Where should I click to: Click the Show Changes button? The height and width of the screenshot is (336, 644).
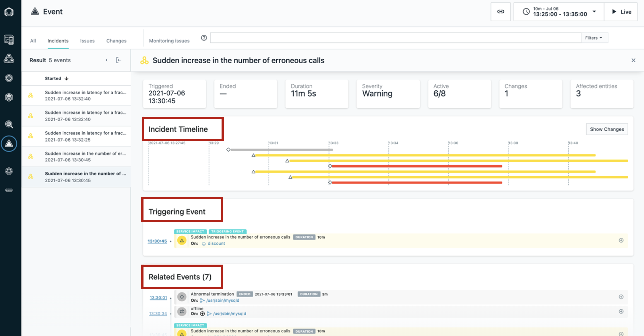pos(607,129)
